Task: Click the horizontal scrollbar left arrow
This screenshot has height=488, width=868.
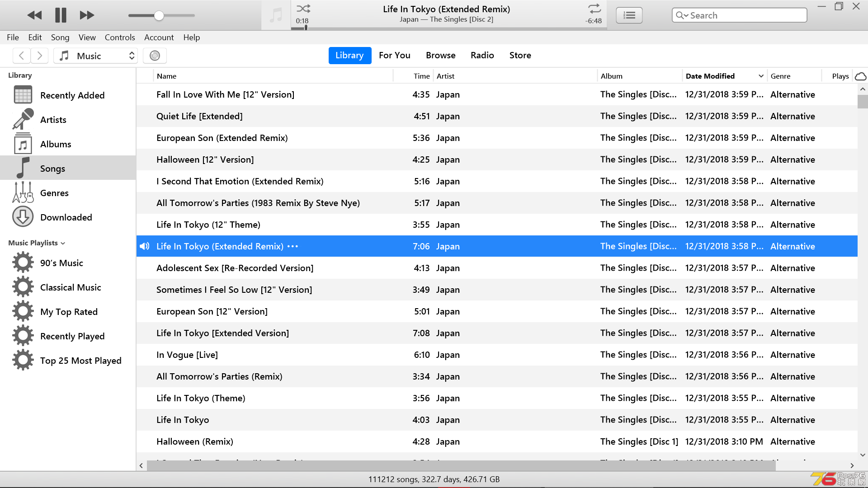Action: coord(141,465)
